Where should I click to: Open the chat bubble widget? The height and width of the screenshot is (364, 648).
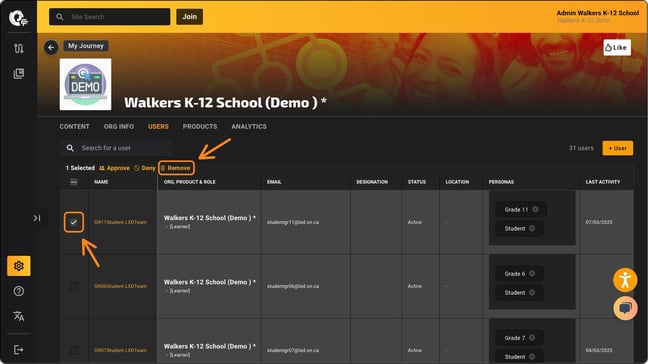click(625, 308)
